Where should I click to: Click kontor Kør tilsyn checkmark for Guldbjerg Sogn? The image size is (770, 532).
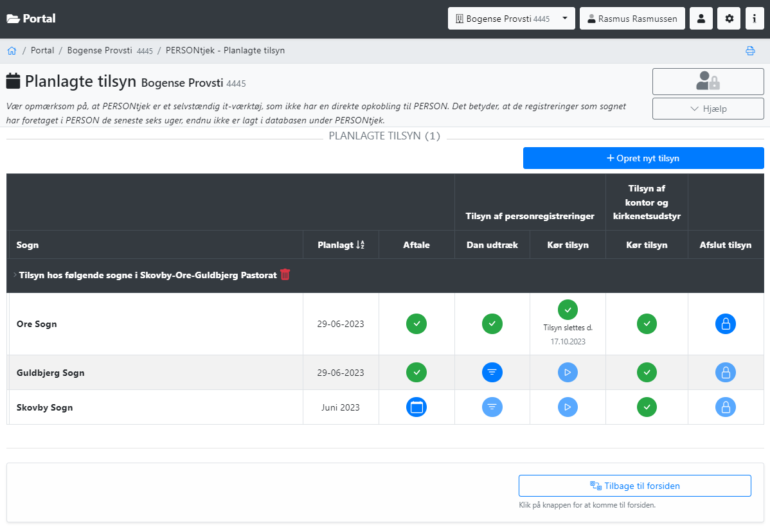pos(647,373)
